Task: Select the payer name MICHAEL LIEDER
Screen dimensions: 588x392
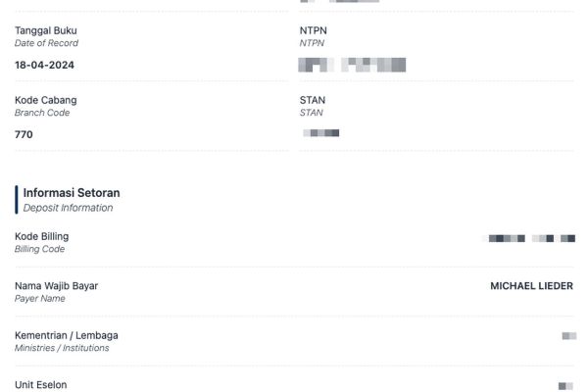Action: pos(532,286)
